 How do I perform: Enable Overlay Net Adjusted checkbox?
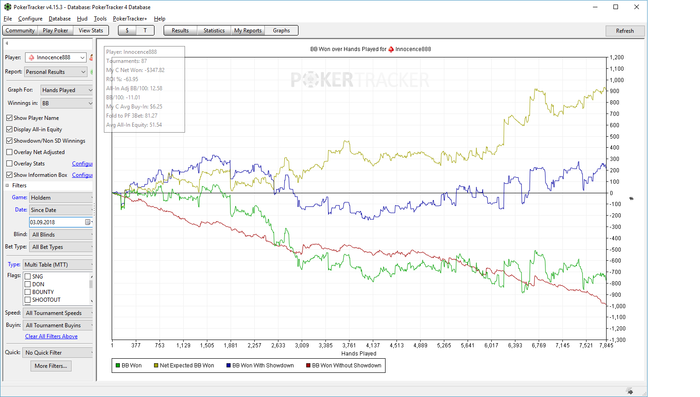(9, 152)
